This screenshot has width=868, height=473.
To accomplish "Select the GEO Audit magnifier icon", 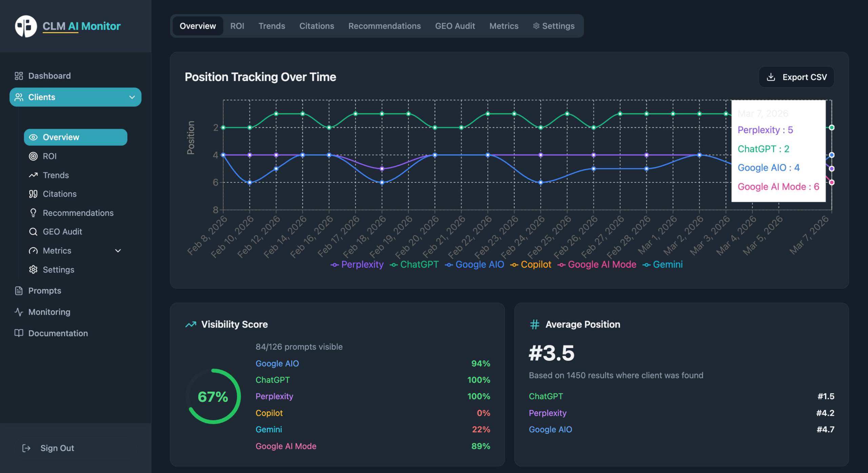I will 33,231.
